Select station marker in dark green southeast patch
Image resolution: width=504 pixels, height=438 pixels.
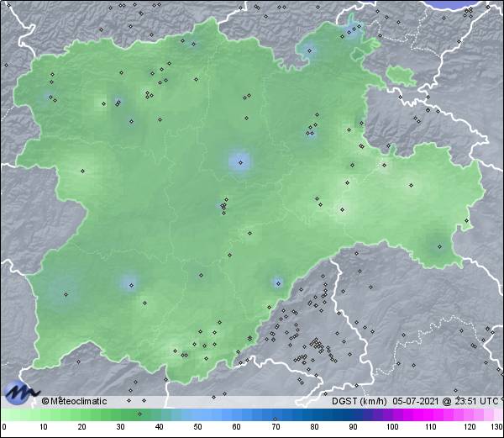pyautogui.click(x=439, y=246)
